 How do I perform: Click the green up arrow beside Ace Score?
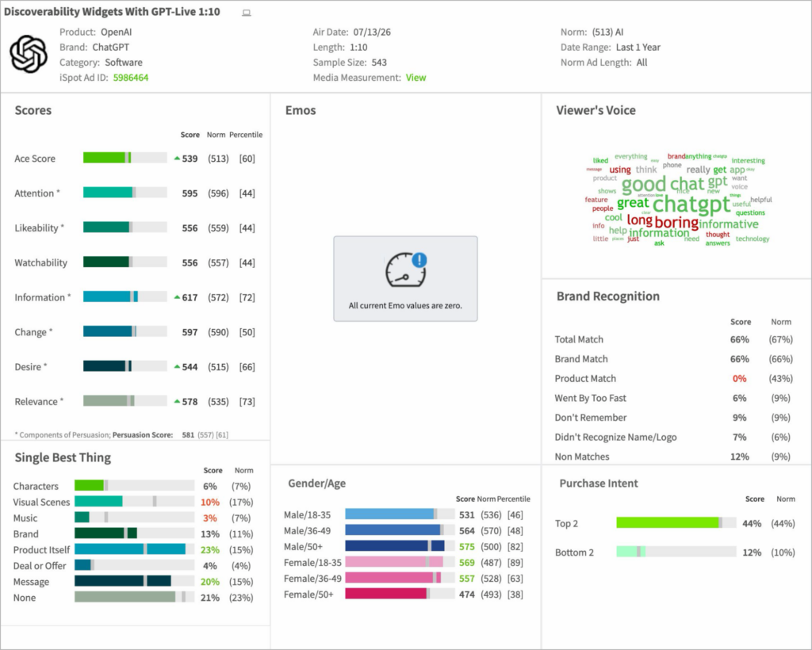177,158
